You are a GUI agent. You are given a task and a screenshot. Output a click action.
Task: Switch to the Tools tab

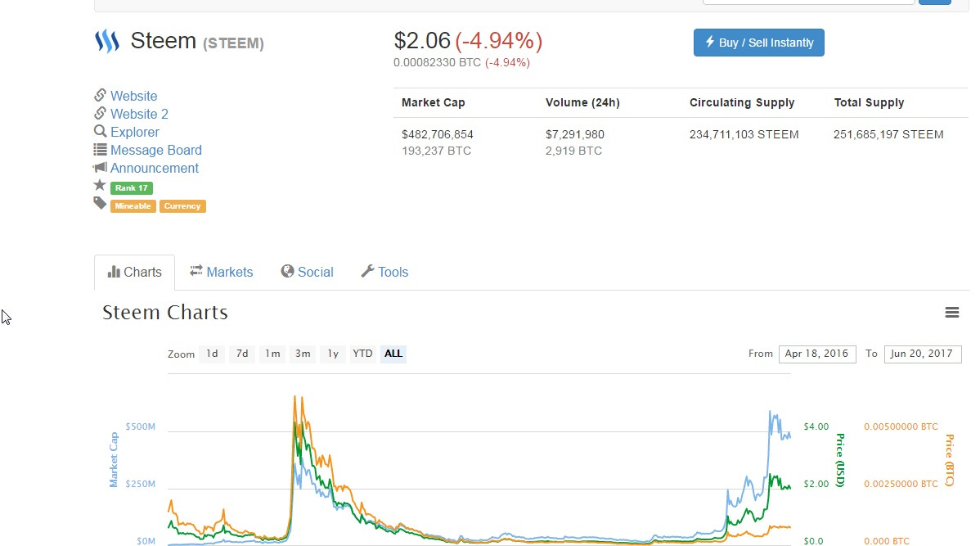click(x=384, y=272)
